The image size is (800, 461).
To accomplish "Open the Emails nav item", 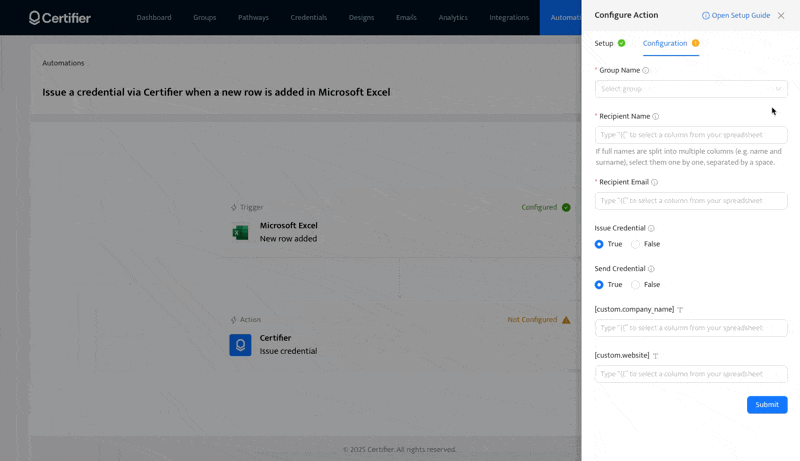I will [406, 17].
